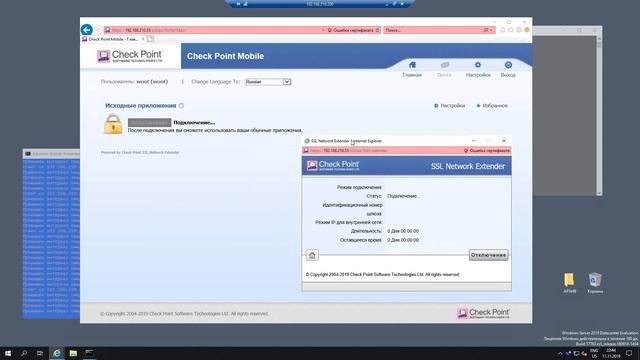Screen dimensions: 640x360
Task: Open the Избранное favorites link
Action: click(492, 106)
